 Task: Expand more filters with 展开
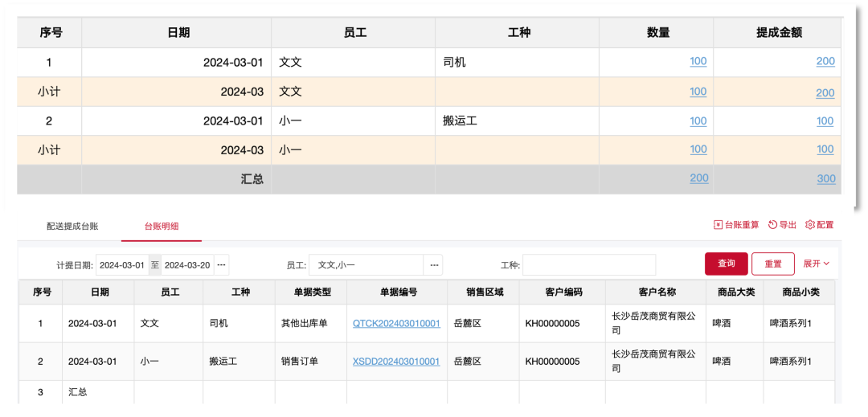pos(816,264)
